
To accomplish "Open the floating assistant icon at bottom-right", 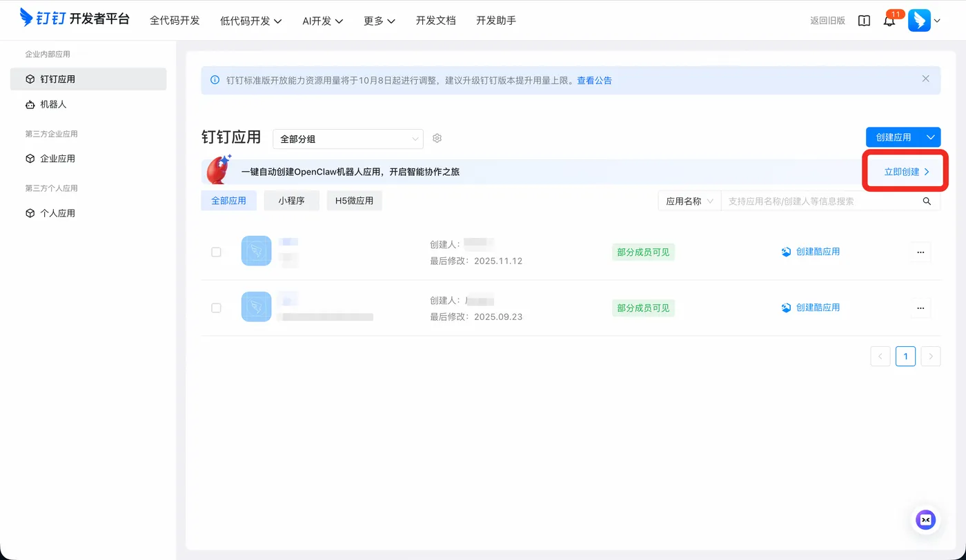I will pyautogui.click(x=925, y=519).
